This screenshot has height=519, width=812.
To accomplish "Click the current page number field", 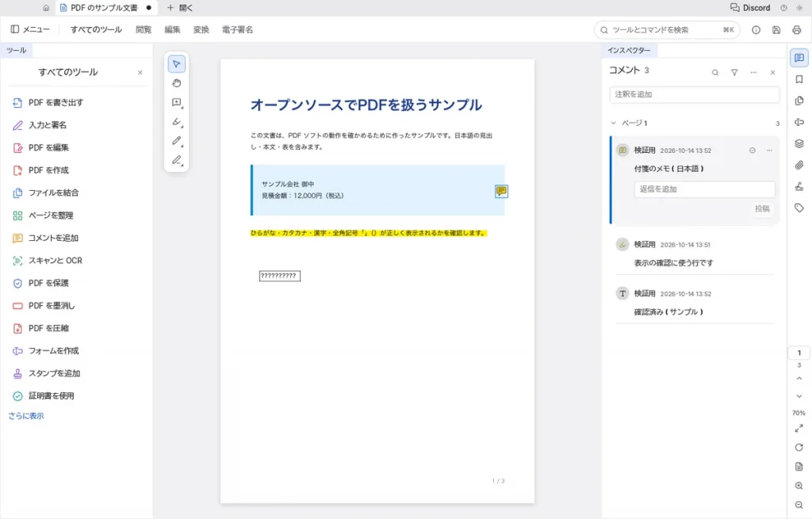I will pyautogui.click(x=799, y=353).
